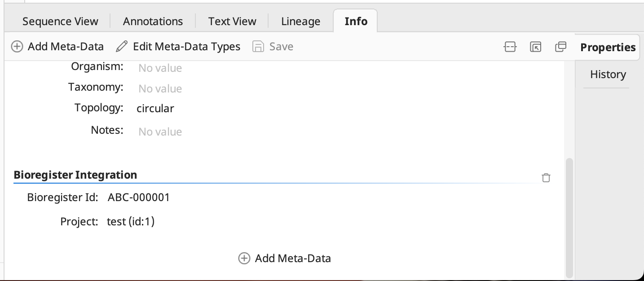Click the plus icon beside bottom Add Meta-Data
Image resolution: width=644 pixels, height=281 pixels.
tap(244, 258)
